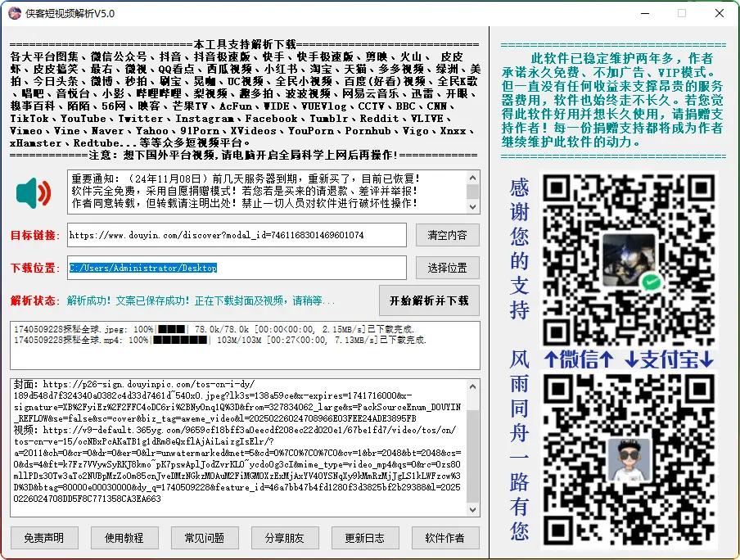The height and width of the screenshot is (560, 740).
Task: Minimize the 侠客短视频解析 window
Action: pyautogui.click(x=645, y=13)
